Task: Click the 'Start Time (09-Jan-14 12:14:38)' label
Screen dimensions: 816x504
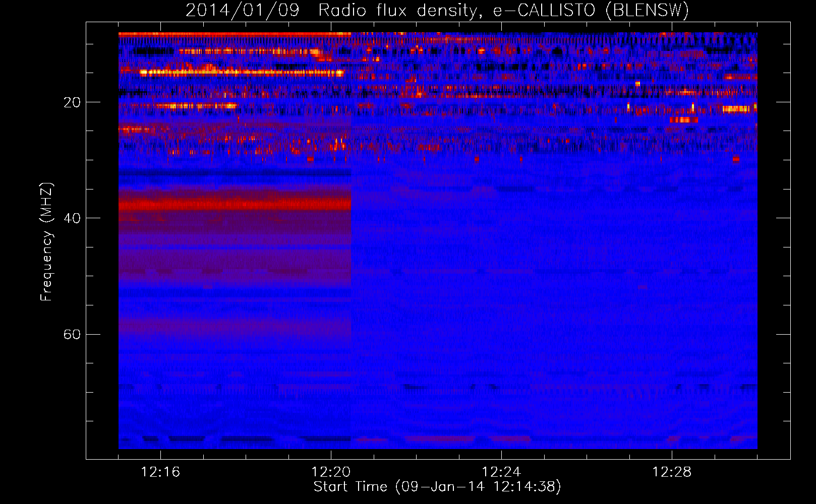Action: 437,487
